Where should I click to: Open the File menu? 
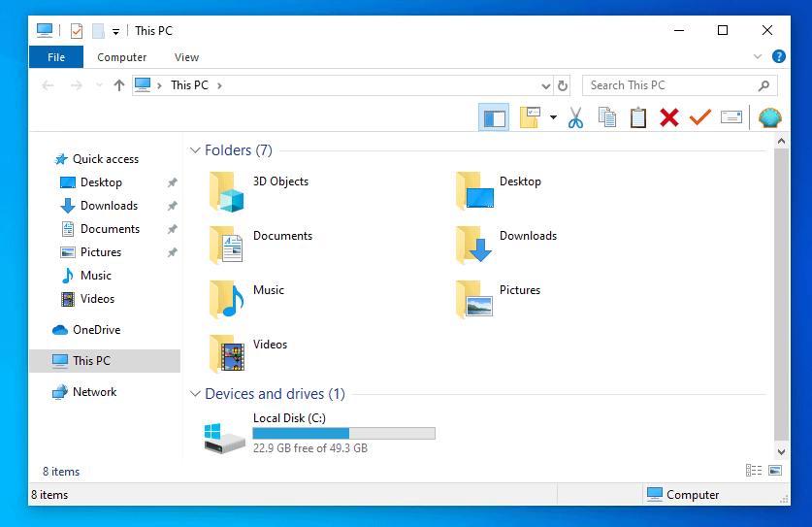pos(56,57)
